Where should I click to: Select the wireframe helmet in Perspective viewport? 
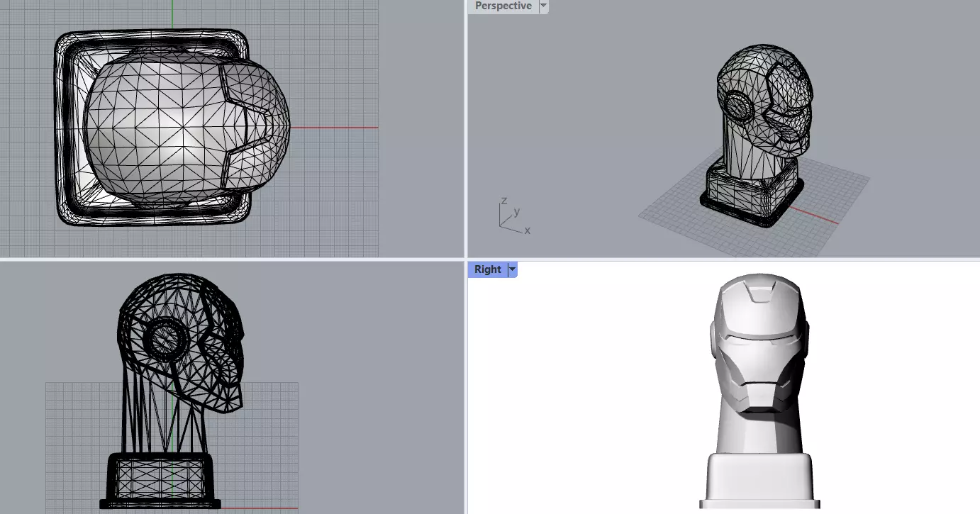(x=757, y=135)
